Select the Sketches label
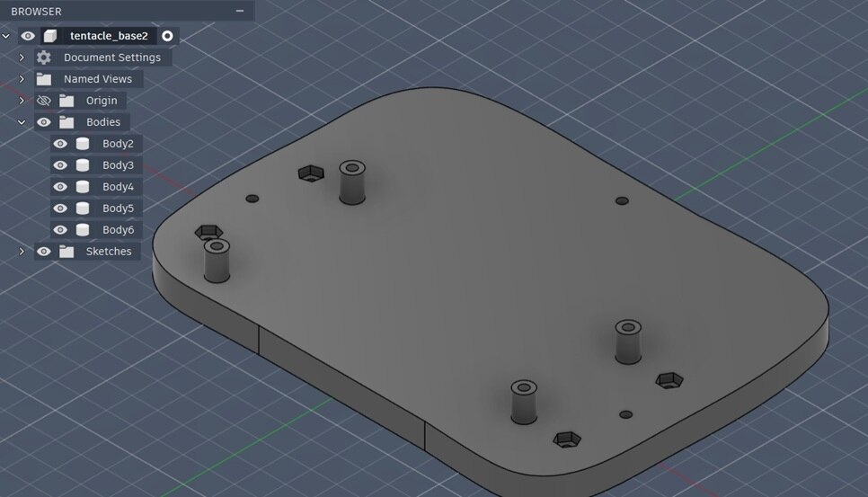 click(109, 252)
